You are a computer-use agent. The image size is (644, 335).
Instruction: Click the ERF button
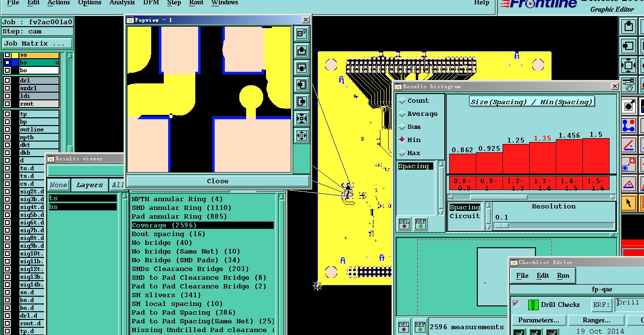click(601, 305)
